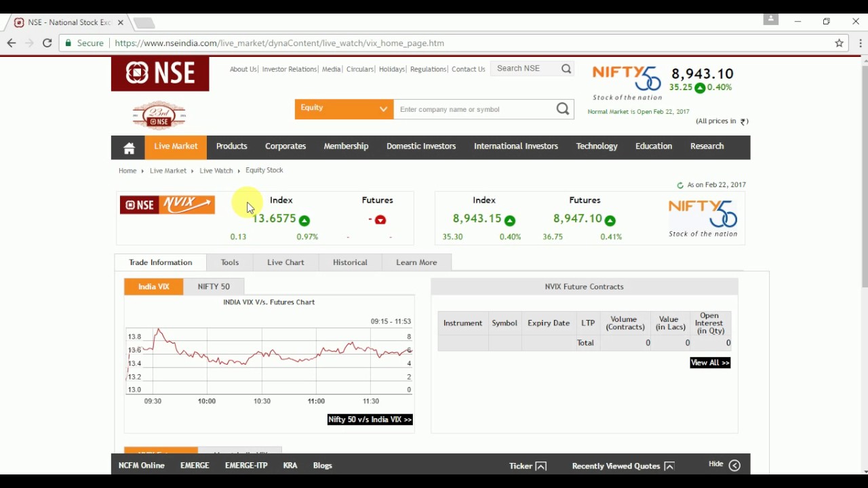Select the Trade Information tab
This screenshot has width=868, height=488.
click(161, 262)
